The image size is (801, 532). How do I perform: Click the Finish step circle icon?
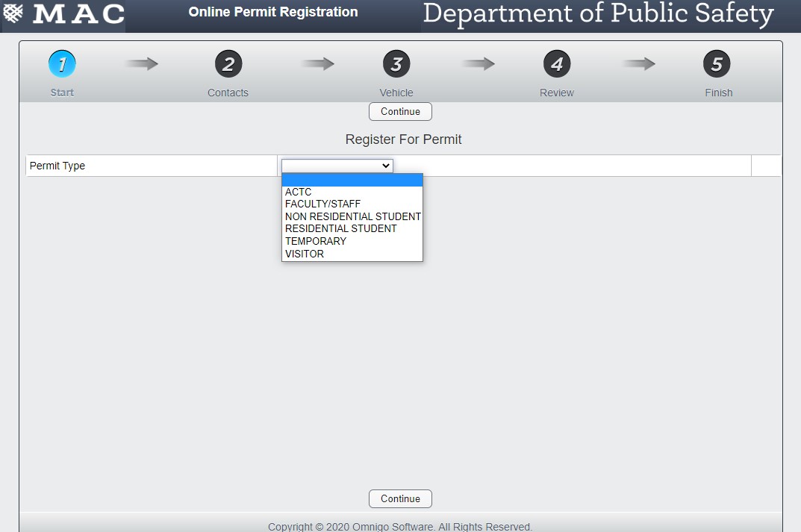717,63
